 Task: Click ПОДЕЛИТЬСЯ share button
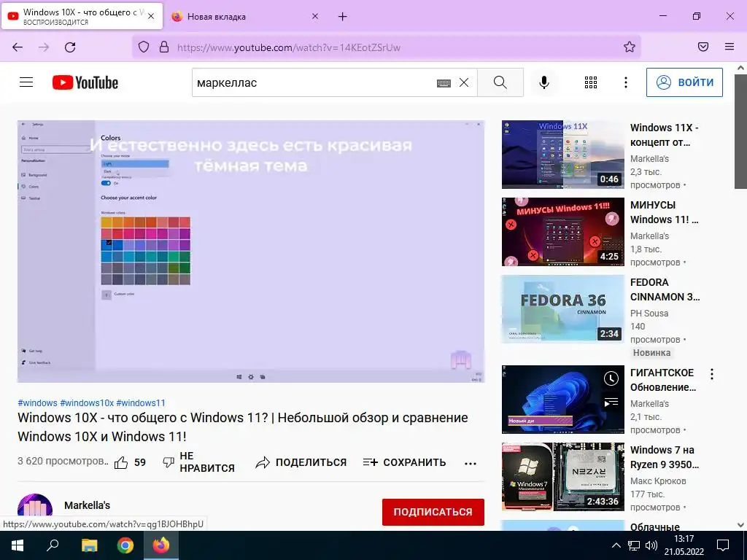[301, 462]
